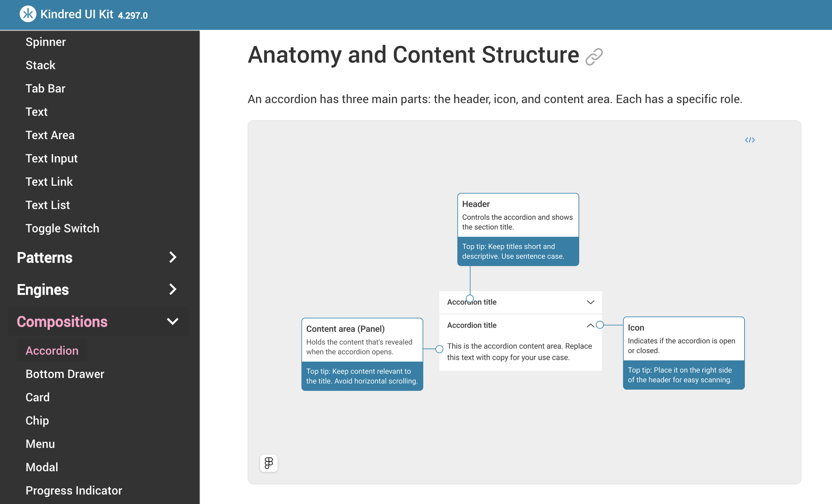Screen dimensions: 832x504
Task: Click circle marker on first accordion title
Action: tap(470, 299)
